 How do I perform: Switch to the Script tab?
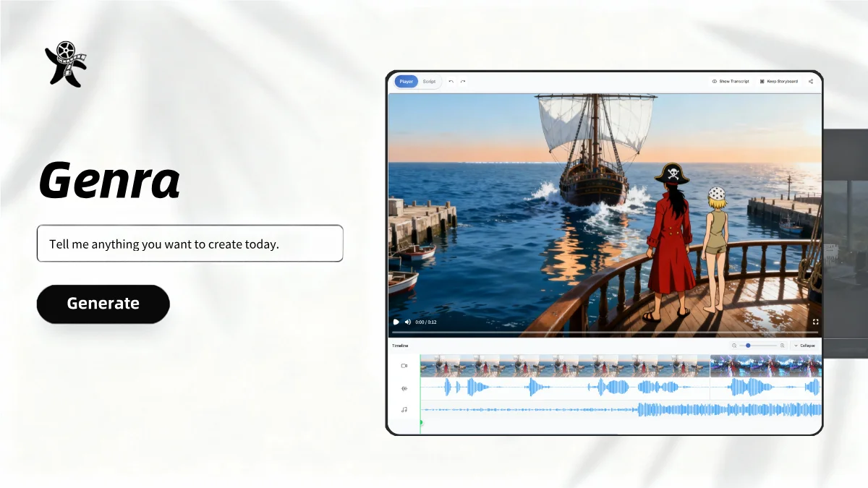pyautogui.click(x=429, y=82)
